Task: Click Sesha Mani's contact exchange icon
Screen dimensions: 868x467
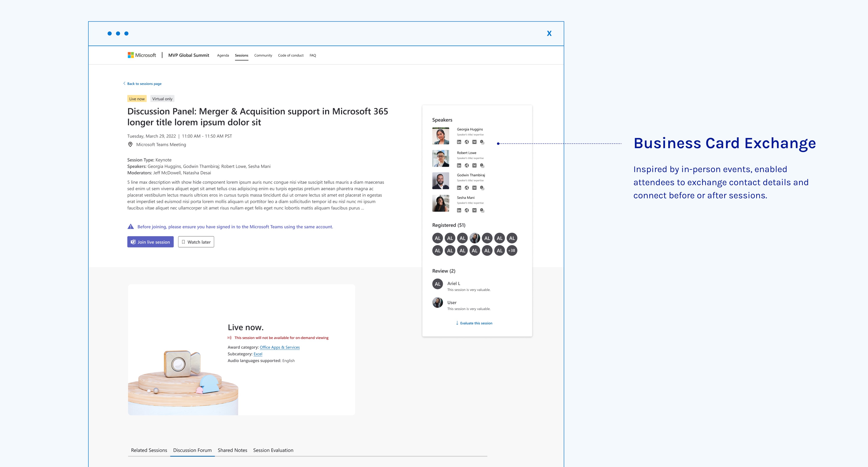Action: [482, 210]
